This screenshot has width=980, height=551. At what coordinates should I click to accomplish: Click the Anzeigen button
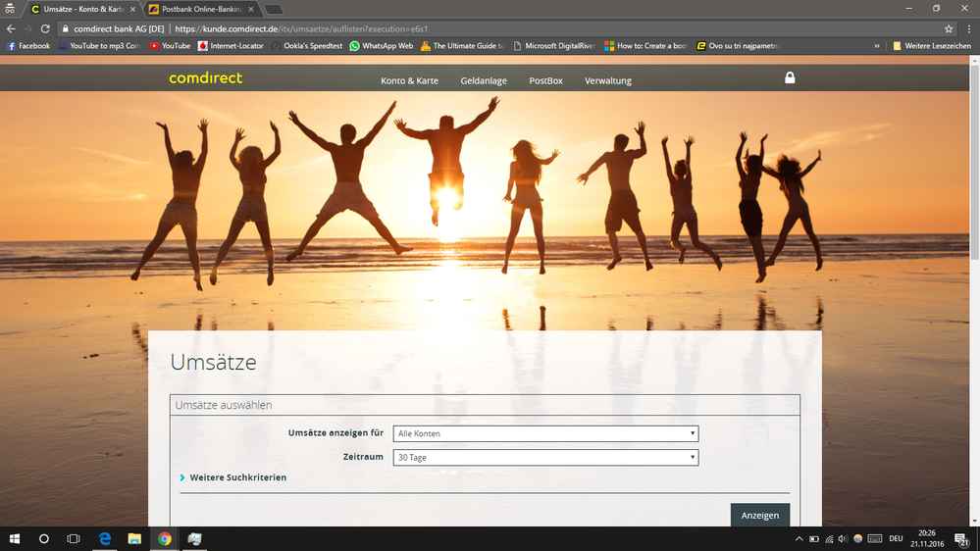click(x=759, y=515)
